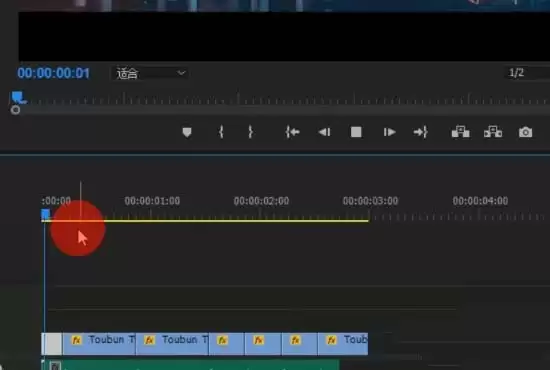Open the 适合 zoom level dropdown

coord(150,73)
